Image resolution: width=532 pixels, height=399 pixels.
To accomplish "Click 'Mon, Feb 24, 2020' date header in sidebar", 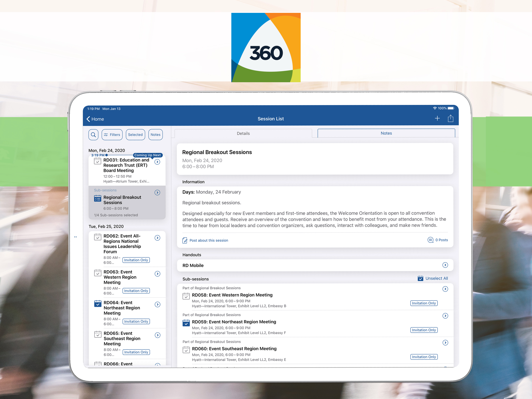I will tap(107, 150).
